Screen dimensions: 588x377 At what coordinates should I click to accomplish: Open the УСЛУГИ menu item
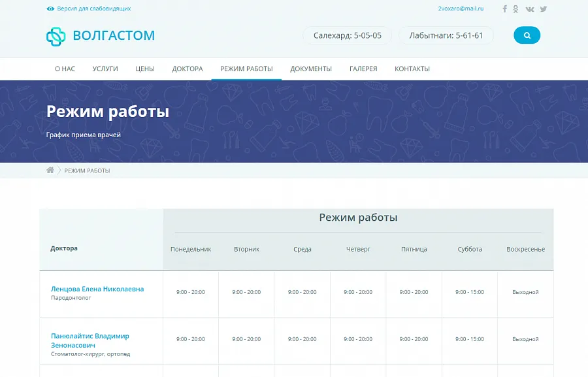point(105,69)
